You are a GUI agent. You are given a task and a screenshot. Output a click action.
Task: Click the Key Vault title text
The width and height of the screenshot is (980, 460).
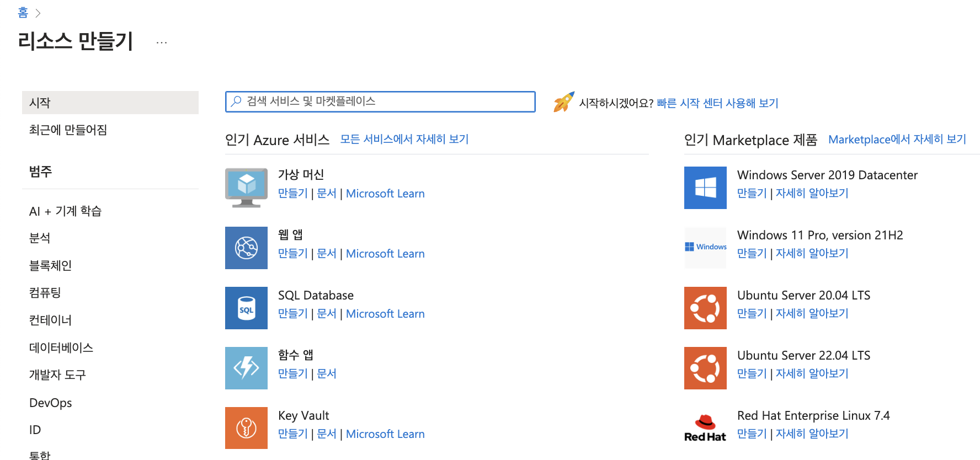(x=303, y=416)
